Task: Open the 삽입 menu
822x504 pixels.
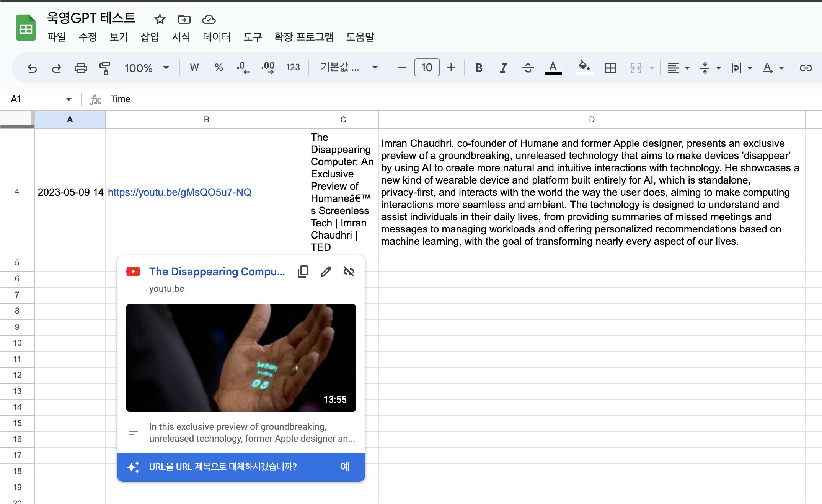Action: click(150, 37)
